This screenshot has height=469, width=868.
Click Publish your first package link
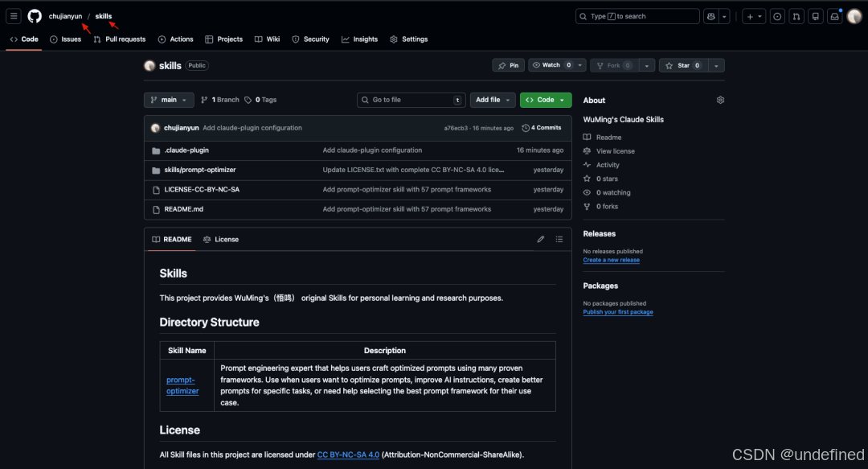coord(618,312)
